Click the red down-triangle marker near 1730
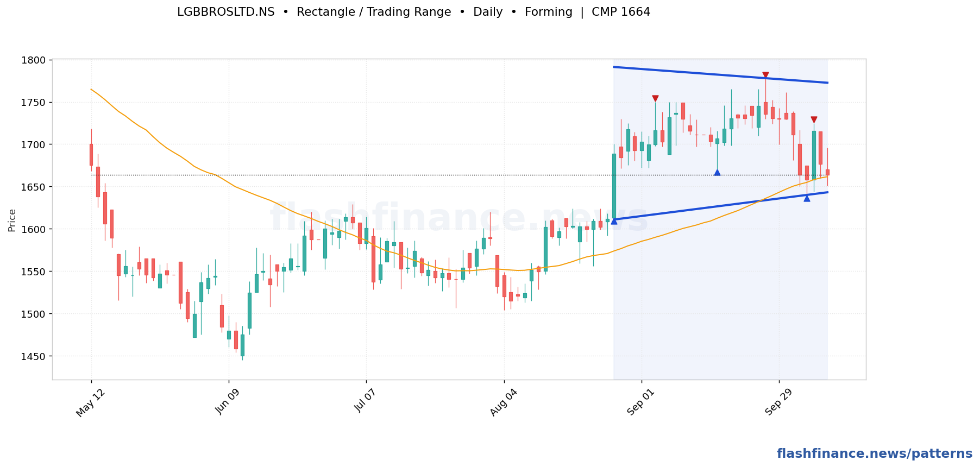 (814, 119)
